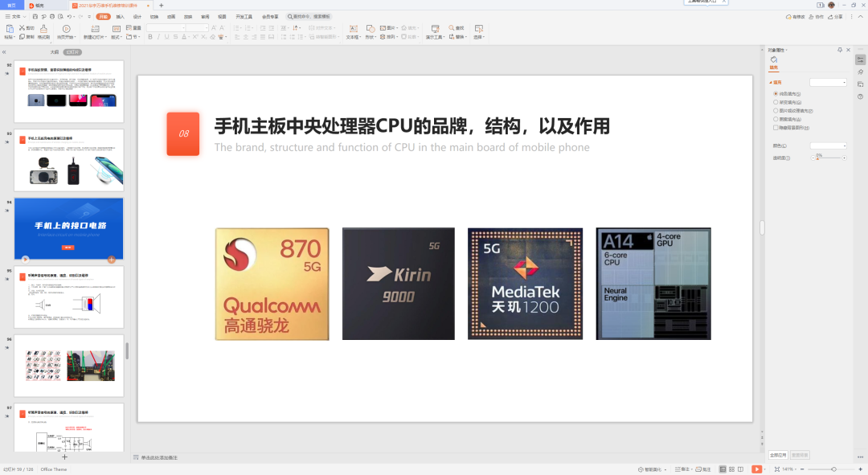
Task: Collapse the slide panel with double chevron
Action: click(x=4, y=52)
